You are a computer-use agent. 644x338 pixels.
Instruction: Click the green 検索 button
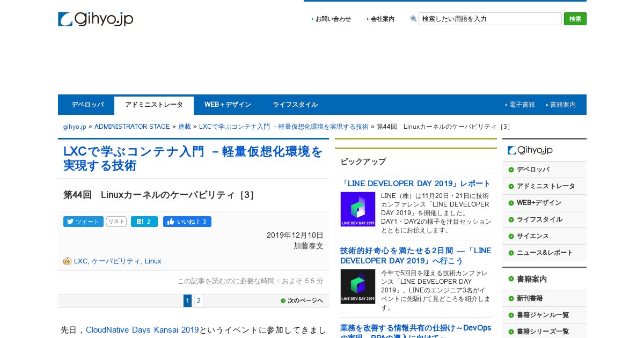[x=575, y=19]
